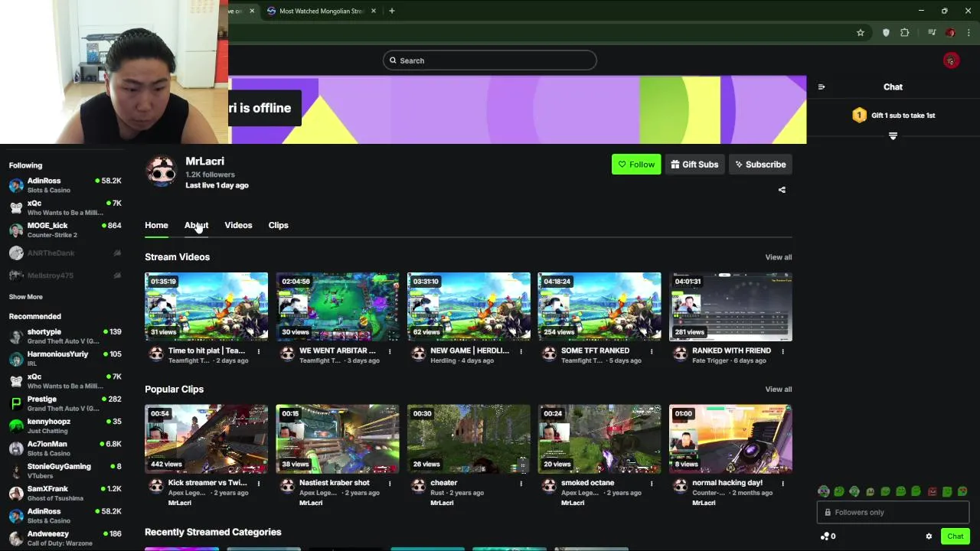The height and width of the screenshot is (551, 980).
Task: Open Ac7ionMan recommended channel
Action: point(65,448)
